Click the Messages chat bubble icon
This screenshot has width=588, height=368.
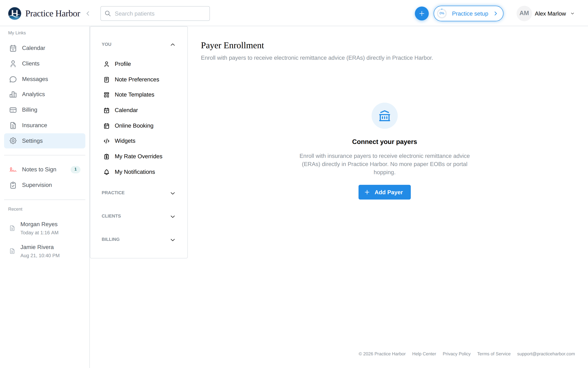point(13,79)
